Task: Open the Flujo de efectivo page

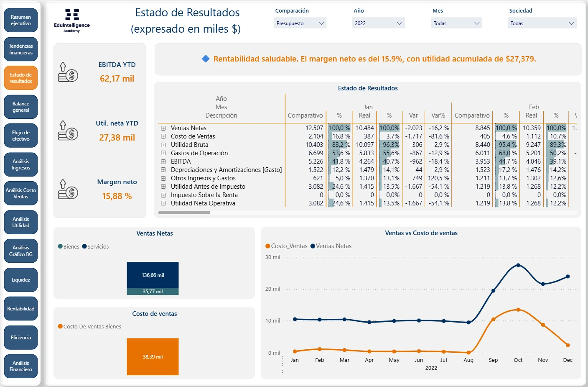Action: click(21, 136)
